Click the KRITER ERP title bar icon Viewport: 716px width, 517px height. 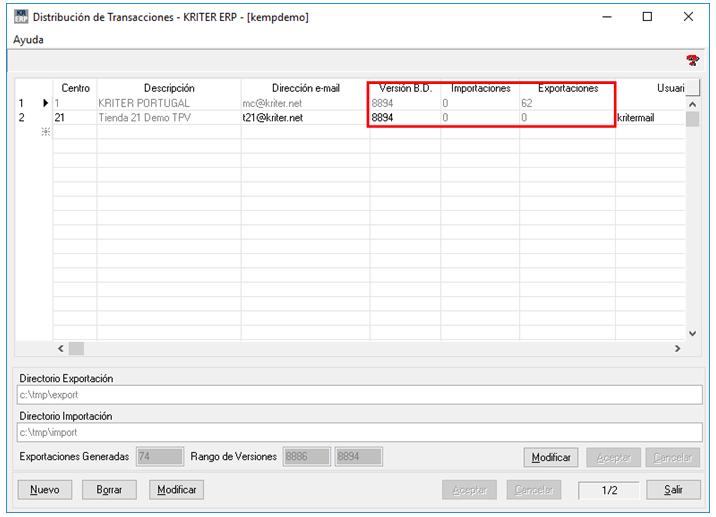19,17
